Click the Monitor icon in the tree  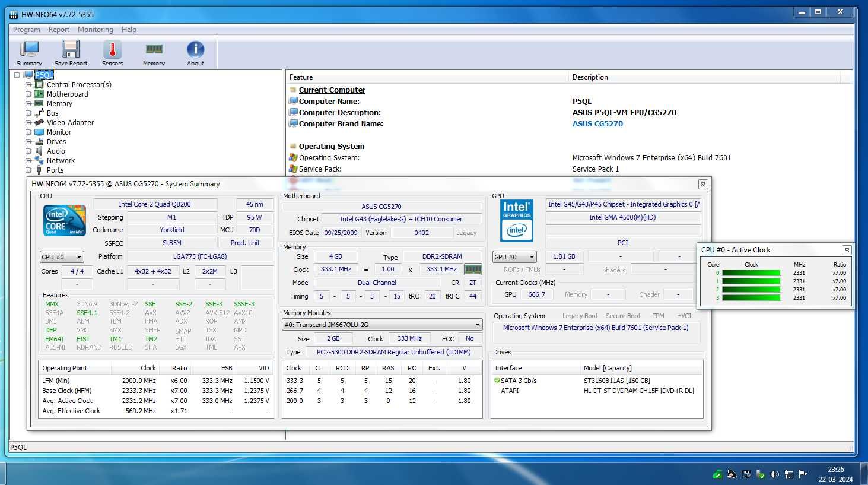click(x=39, y=132)
